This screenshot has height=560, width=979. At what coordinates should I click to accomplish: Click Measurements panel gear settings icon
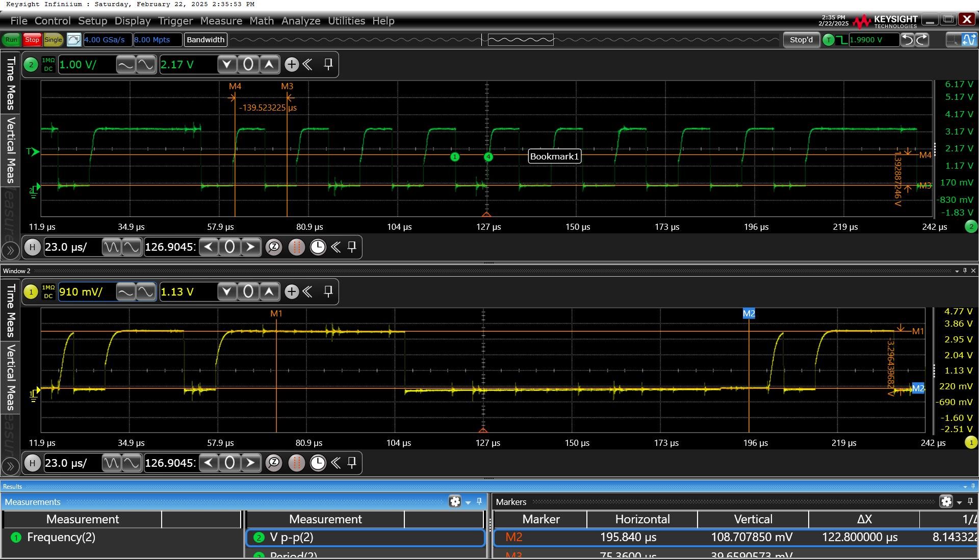pyautogui.click(x=455, y=501)
